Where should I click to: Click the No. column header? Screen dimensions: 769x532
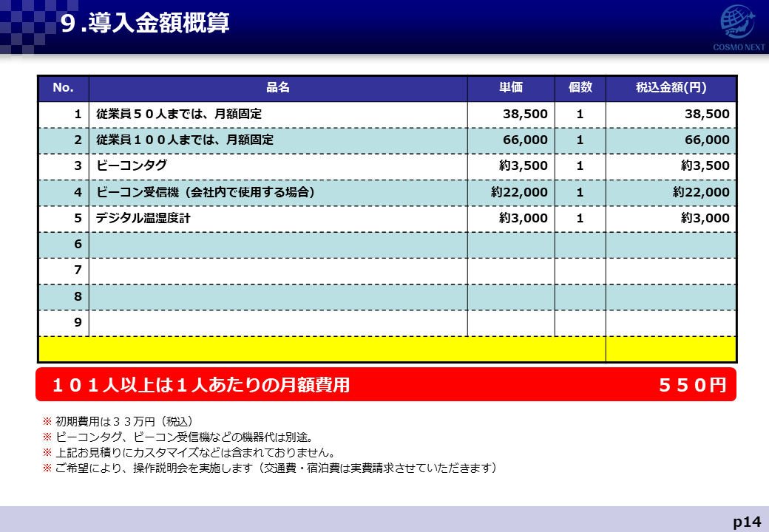[64, 88]
